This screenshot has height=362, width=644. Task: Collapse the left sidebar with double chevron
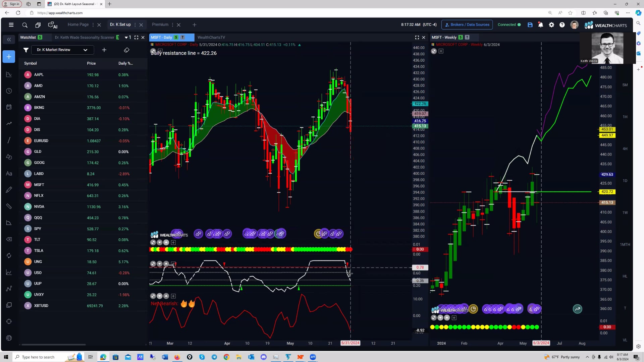point(9,40)
